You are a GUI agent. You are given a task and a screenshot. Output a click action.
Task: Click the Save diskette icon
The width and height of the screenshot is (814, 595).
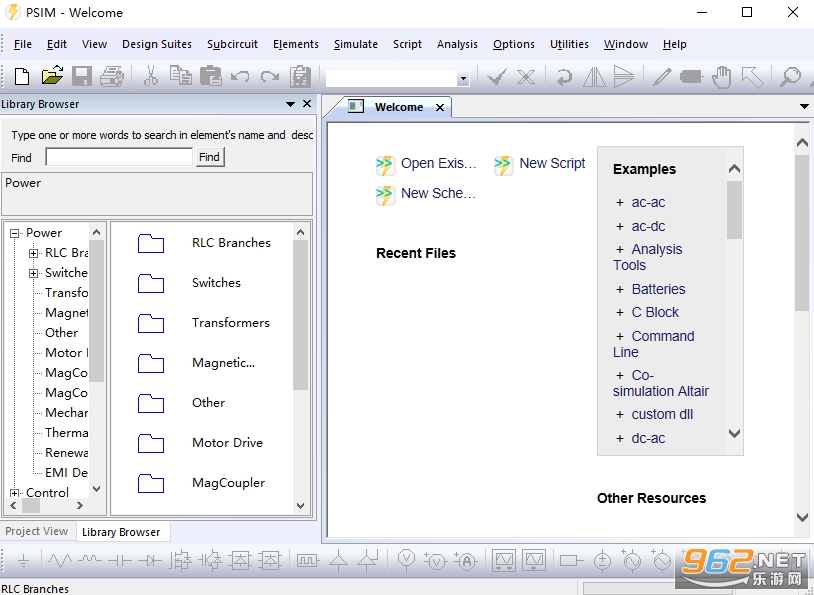[82, 77]
